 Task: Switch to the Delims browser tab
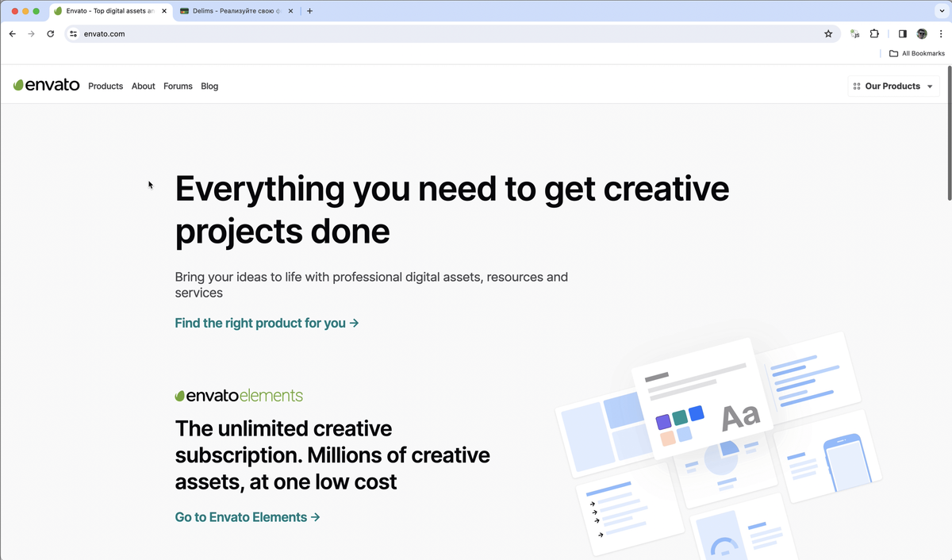click(x=236, y=11)
